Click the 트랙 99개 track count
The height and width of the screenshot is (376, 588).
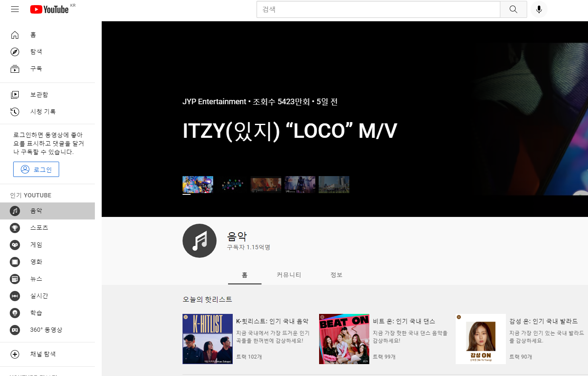click(384, 357)
